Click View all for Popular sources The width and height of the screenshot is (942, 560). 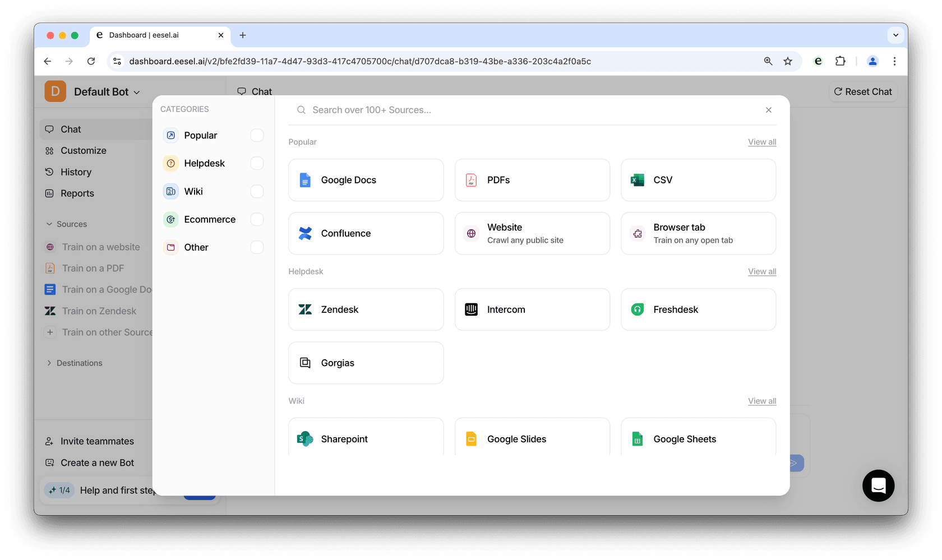762,142
